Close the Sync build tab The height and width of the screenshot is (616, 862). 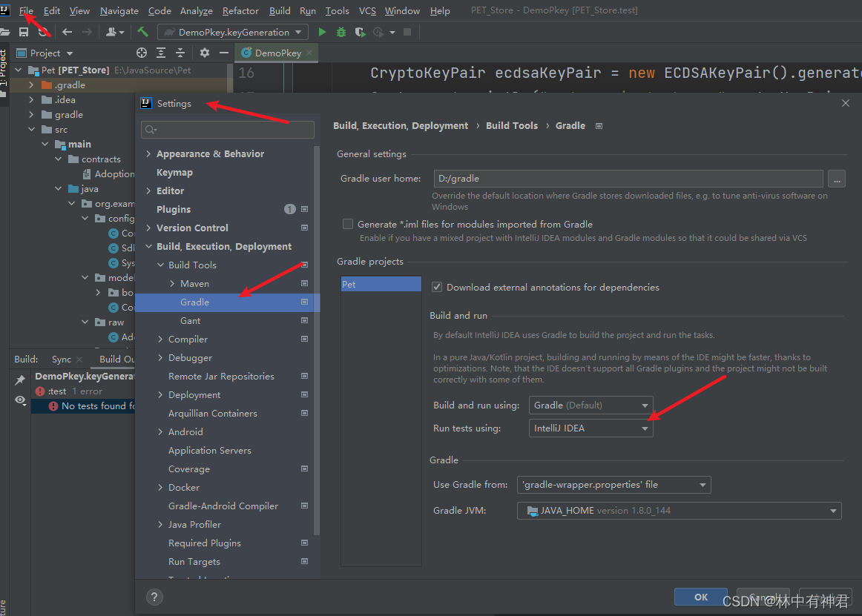(x=79, y=360)
